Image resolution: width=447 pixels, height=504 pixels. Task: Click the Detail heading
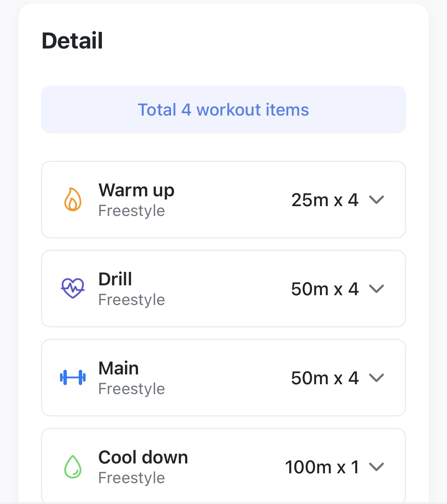click(72, 41)
